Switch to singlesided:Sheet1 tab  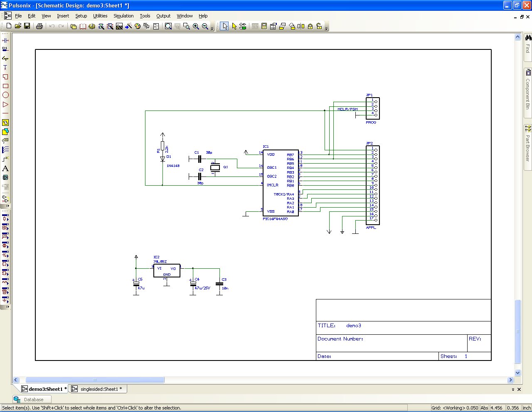pos(98,389)
